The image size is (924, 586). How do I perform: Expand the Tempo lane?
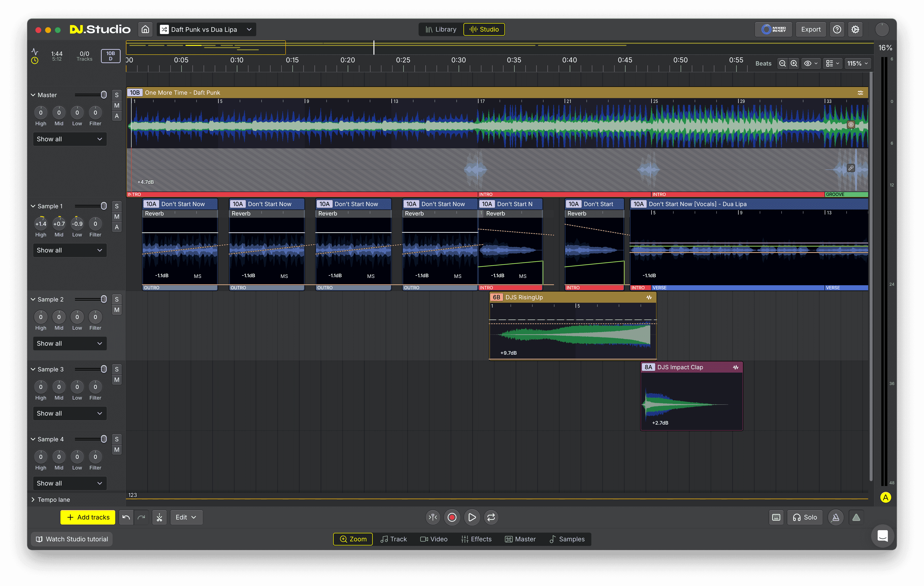pyautogui.click(x=33, y=500)
